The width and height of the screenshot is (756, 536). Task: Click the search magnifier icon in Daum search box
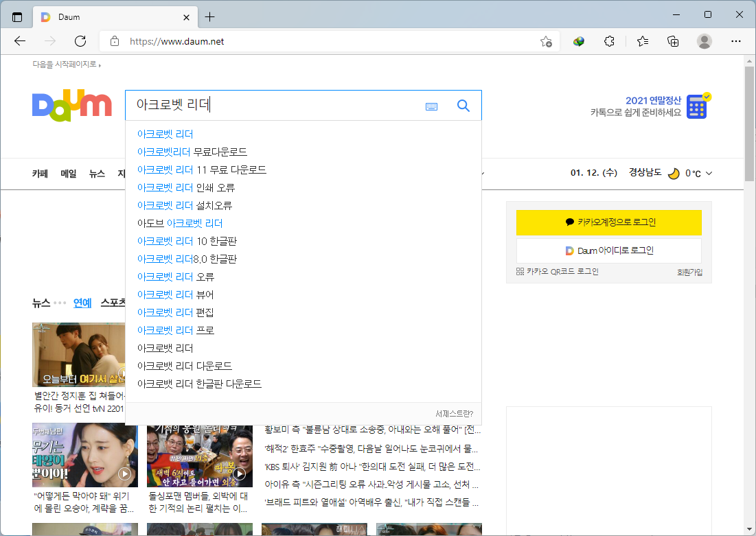pyautogui.click(x=463, y=106)
